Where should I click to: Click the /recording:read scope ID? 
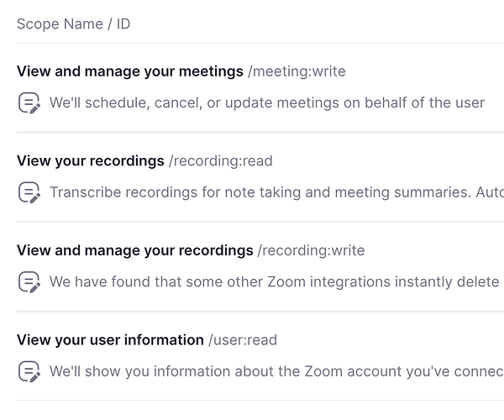[221, 160]
